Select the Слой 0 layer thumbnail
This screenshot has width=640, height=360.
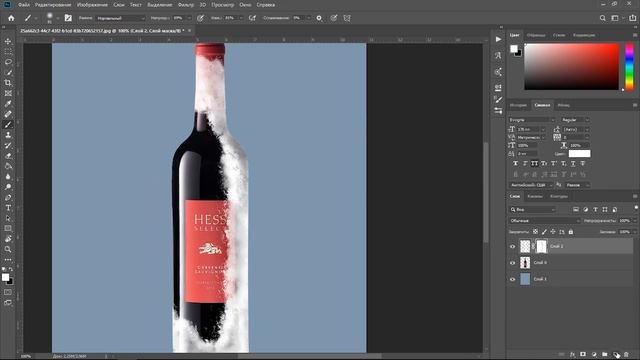525,263
